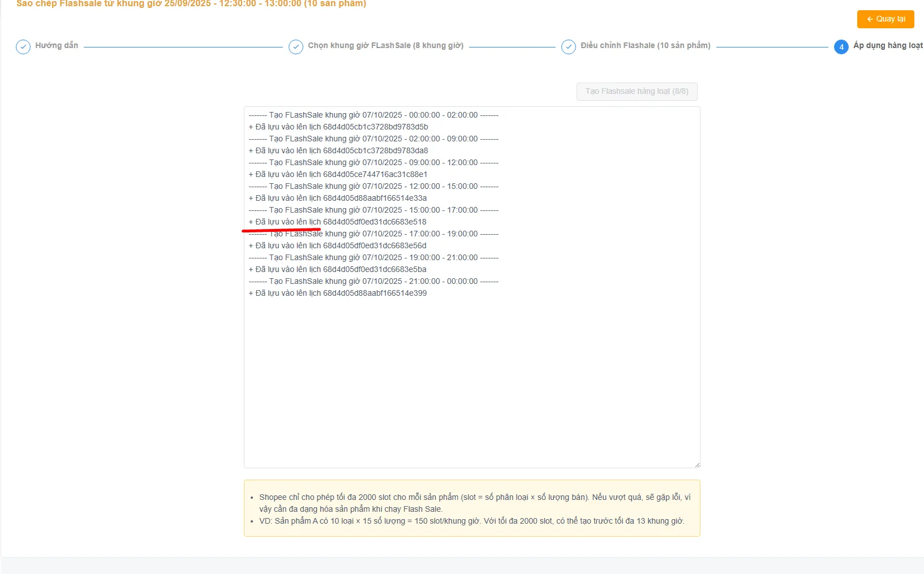Click the log ID 68d4d05df0ed31dc6683e5ba line
The width and height of the screenshot is (924, 574).
coord(338,269)
